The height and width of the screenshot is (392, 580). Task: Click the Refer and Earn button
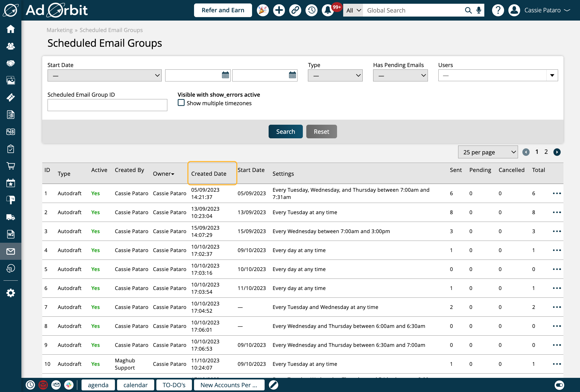pos(223,10)
